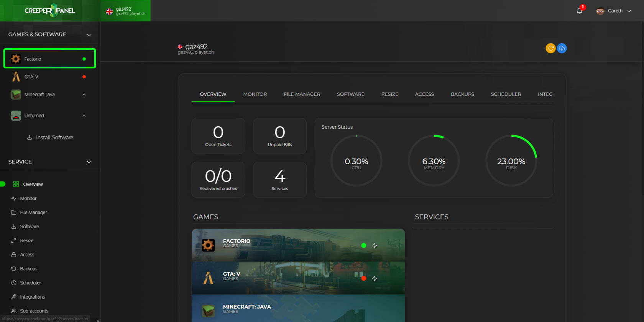This screenshot has height=322, width=644.
Task: Click the Services section heading
Action: coord(432,217)
